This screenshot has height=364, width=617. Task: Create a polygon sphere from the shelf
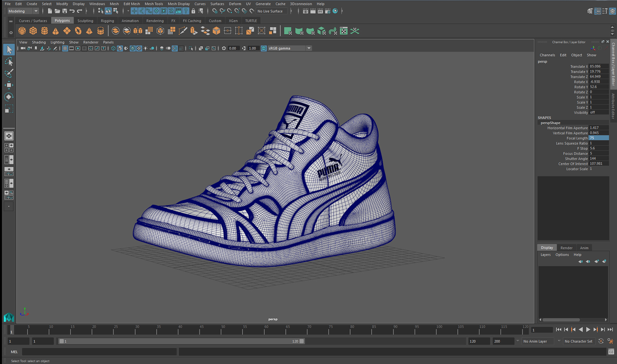coord(22,31)
